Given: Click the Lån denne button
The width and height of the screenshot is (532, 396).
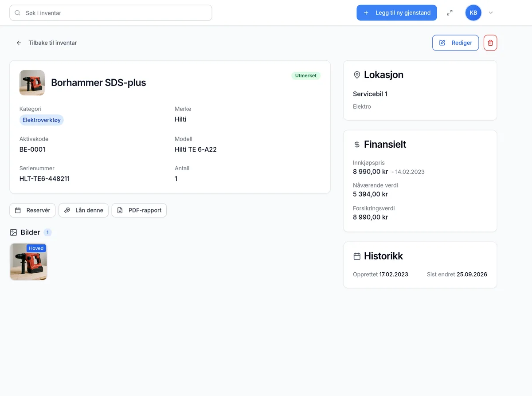Looking at the screenshot, I should click(x=83, y=210).
